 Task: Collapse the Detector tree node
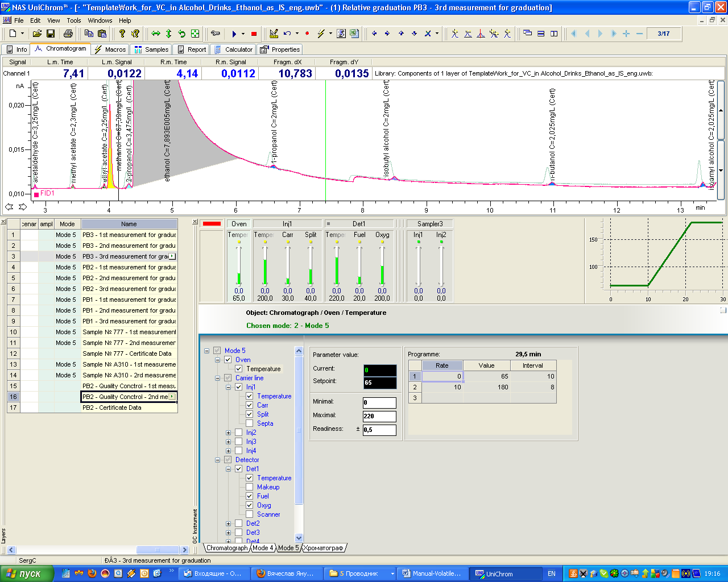[x=217, y=460]
